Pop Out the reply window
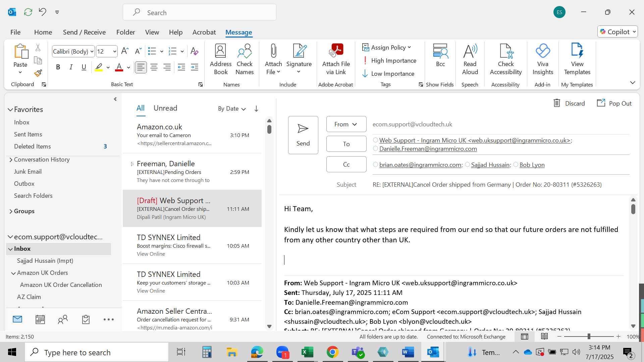This screenshot has width=644, height=362. click(x=614, y=103)
